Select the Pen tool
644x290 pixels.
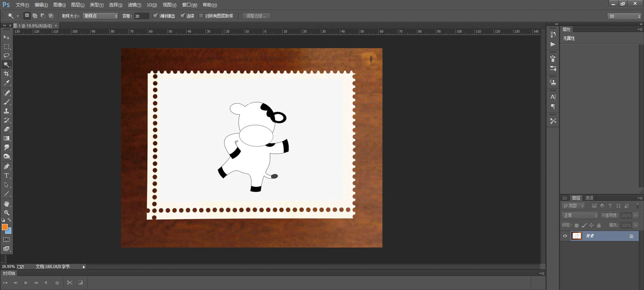(x=6, y=166)
